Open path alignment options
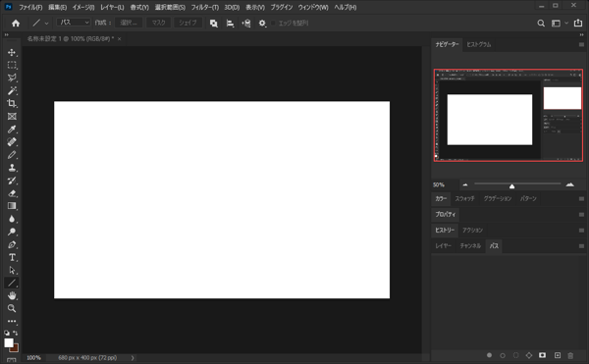 pyautogui.click(x=230, y=24)
